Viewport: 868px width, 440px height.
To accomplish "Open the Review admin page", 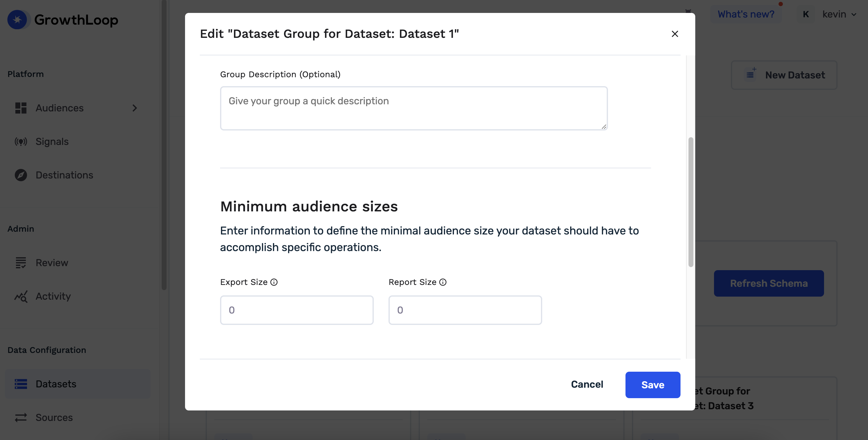I will (x=52, y=262).
